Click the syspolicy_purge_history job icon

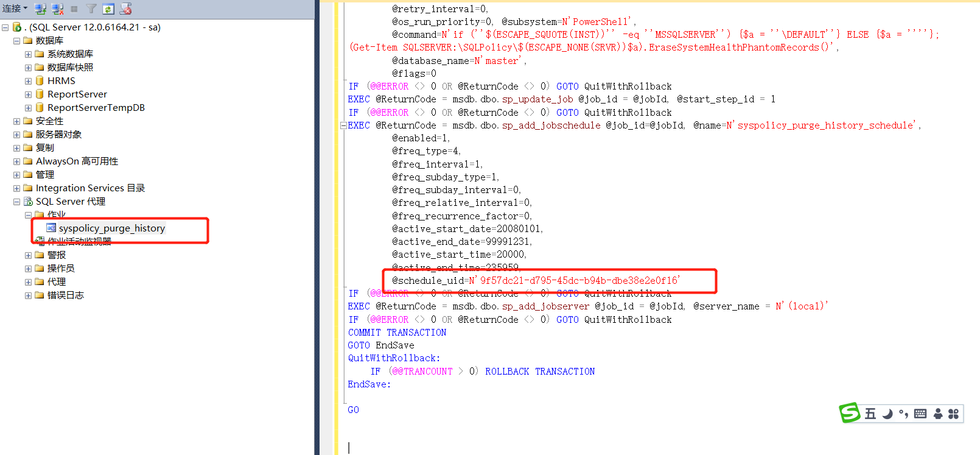[x=51, y=228]
